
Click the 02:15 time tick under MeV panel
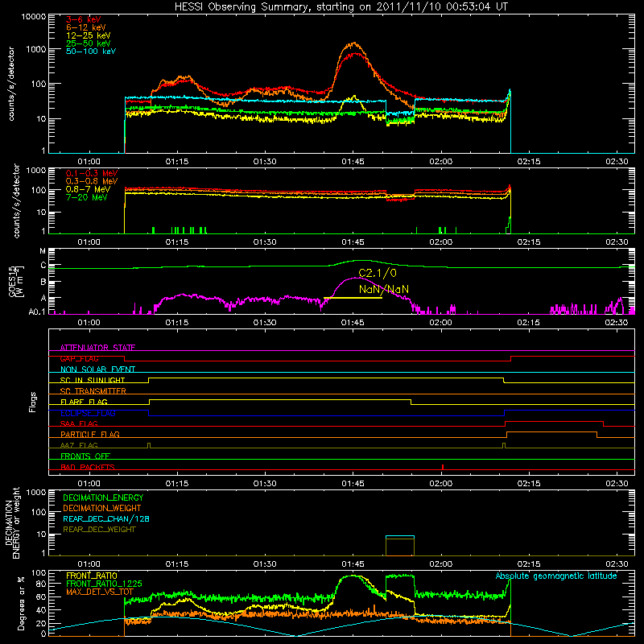(x=529, y=242)
